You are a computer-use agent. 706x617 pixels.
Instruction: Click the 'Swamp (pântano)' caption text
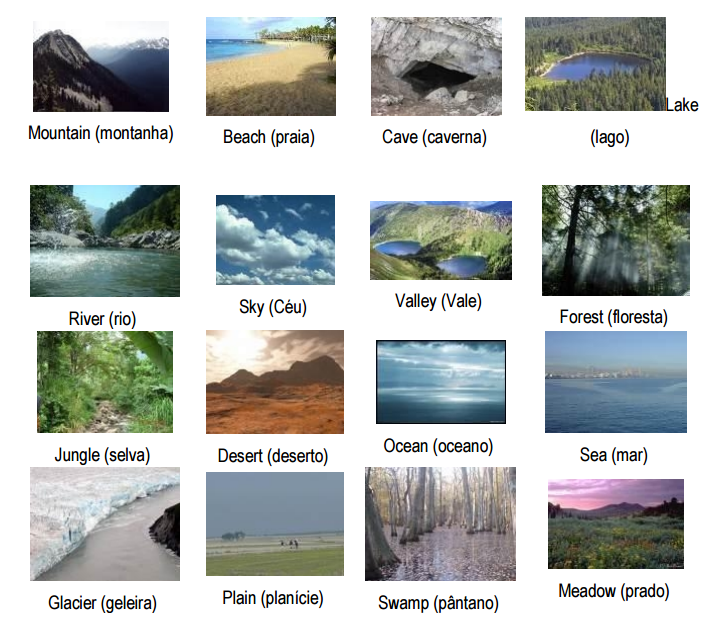[x=439, y=603]
